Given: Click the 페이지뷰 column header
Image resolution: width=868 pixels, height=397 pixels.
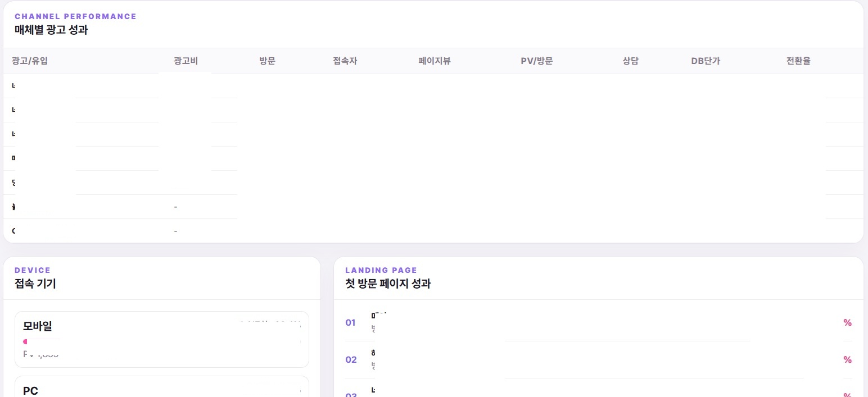Looking at the screenshot, I should [x=435, y=61].
